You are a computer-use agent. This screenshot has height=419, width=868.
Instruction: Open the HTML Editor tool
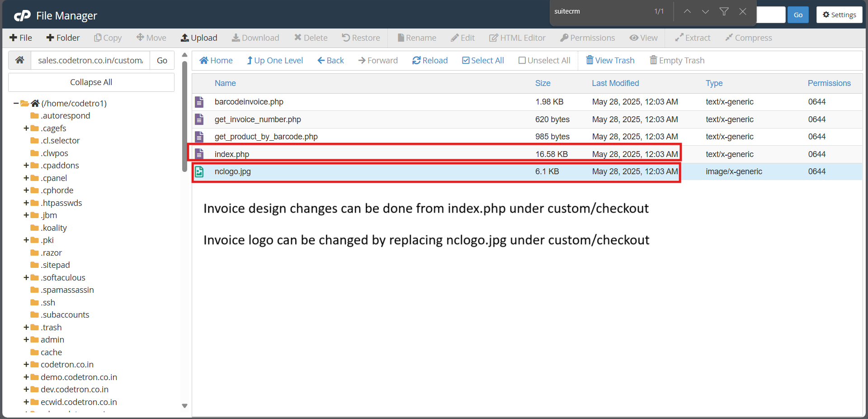point(517,38)
